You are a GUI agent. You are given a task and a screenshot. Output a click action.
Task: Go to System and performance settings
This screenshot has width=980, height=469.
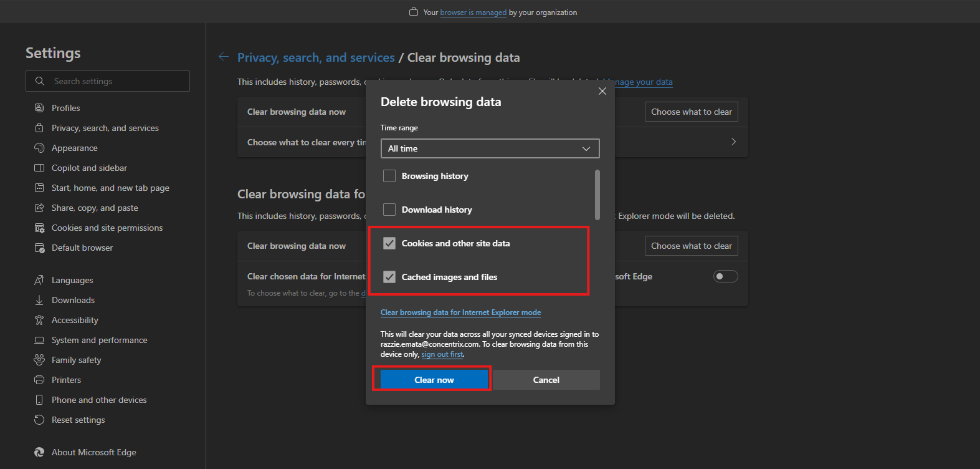99,340
